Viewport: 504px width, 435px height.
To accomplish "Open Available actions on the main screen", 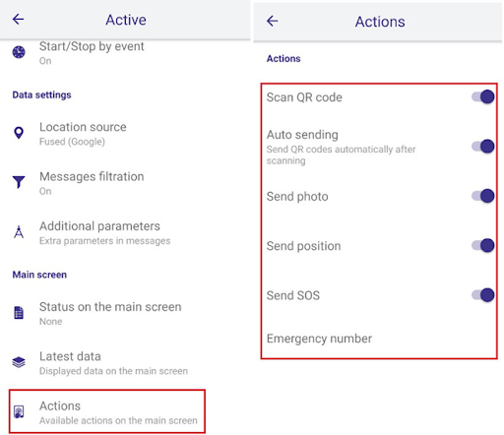I will tap(107, 411).
